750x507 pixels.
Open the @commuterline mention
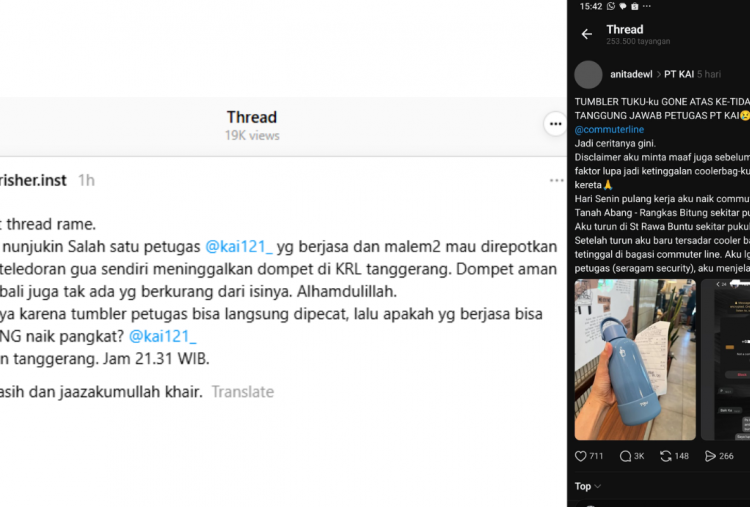609,130
